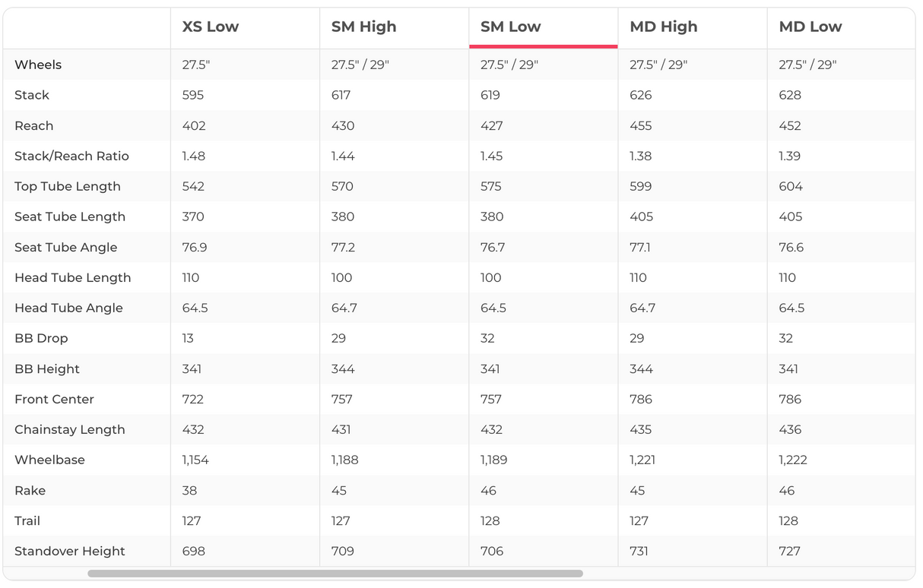
Task: Click the SM High Stack value 617
Action: (343, 95)
